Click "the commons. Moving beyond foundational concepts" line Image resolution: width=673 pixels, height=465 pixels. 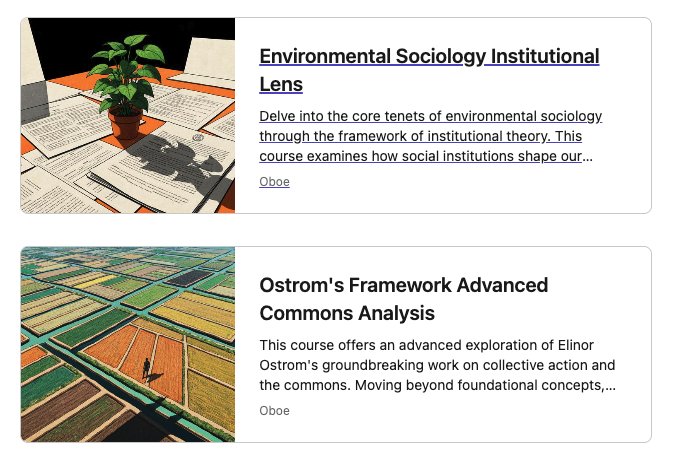[437, 385]
